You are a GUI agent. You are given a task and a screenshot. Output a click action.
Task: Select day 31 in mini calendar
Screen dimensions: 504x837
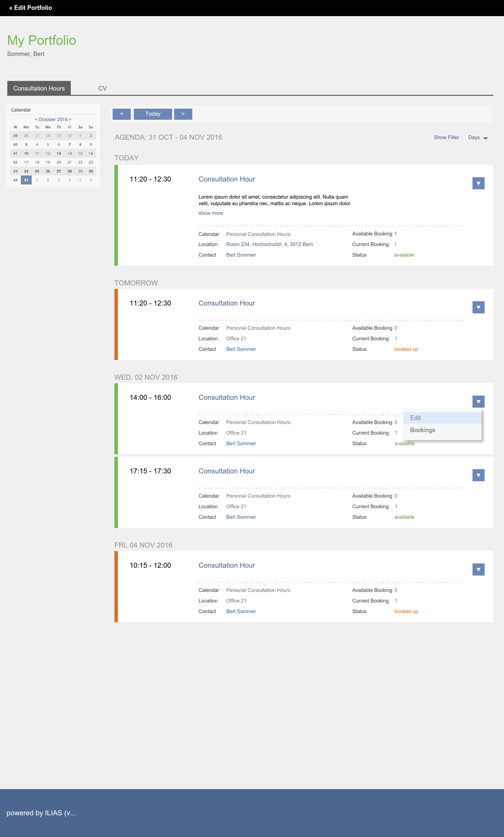coord(26,180)
